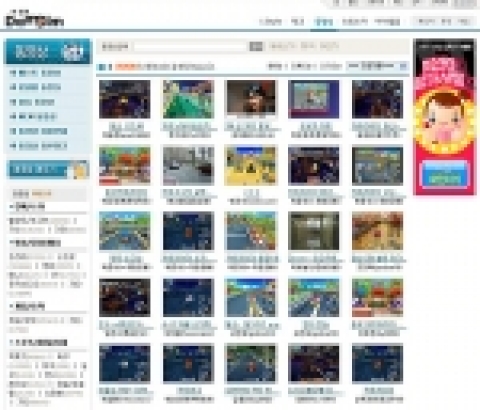Click the orange highlighted text in the listing heading
The image size is (480, 410).
coord(126,67)
